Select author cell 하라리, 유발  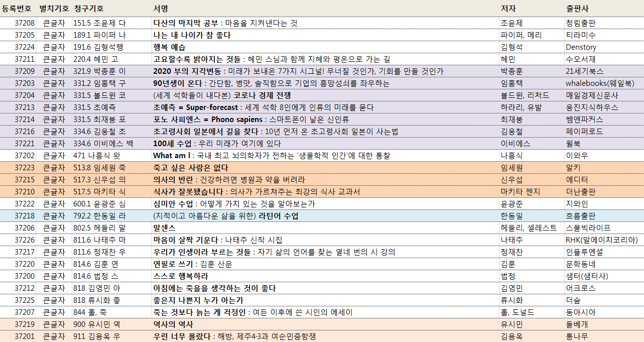point(520,107)
